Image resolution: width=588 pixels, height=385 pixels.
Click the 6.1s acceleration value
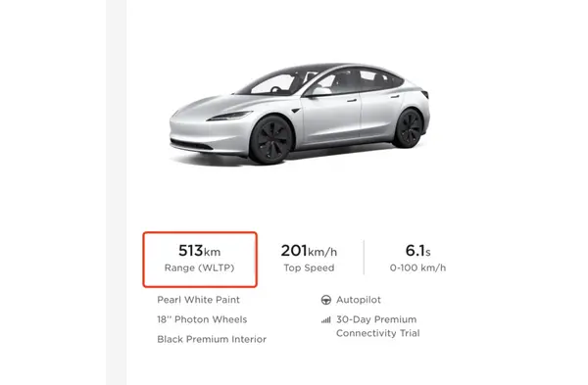(x=417, y=251)
